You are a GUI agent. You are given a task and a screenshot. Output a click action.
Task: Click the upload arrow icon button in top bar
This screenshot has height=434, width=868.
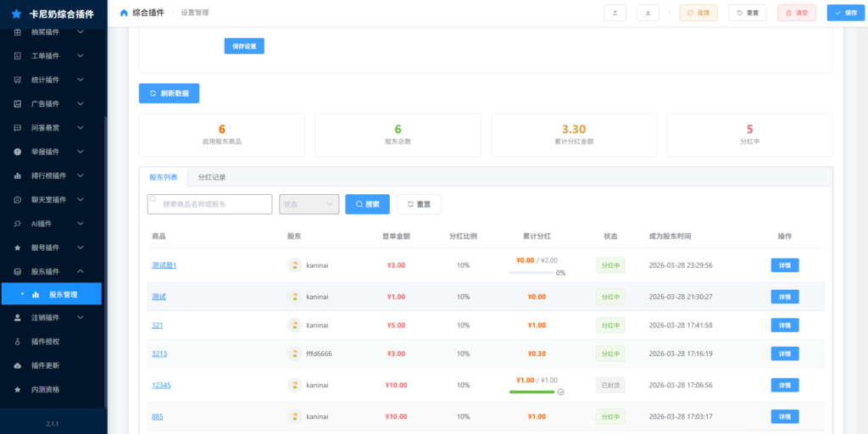click(615, 13)
